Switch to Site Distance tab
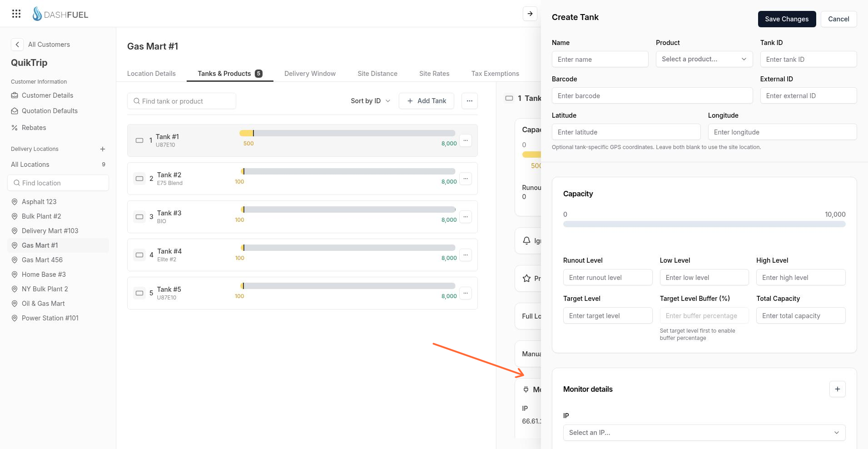The image size is (868, 449). coord(377,74)
